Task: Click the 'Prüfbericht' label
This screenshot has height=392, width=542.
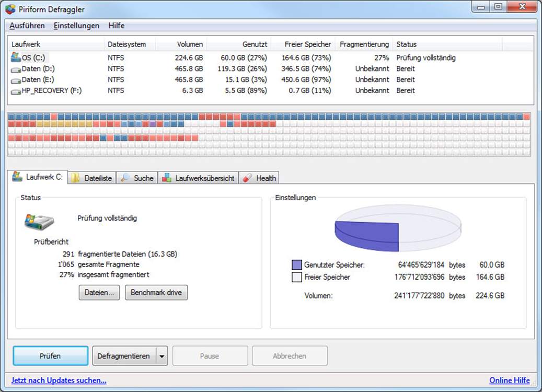Action: pyautogui.click(x=51, y=242)
